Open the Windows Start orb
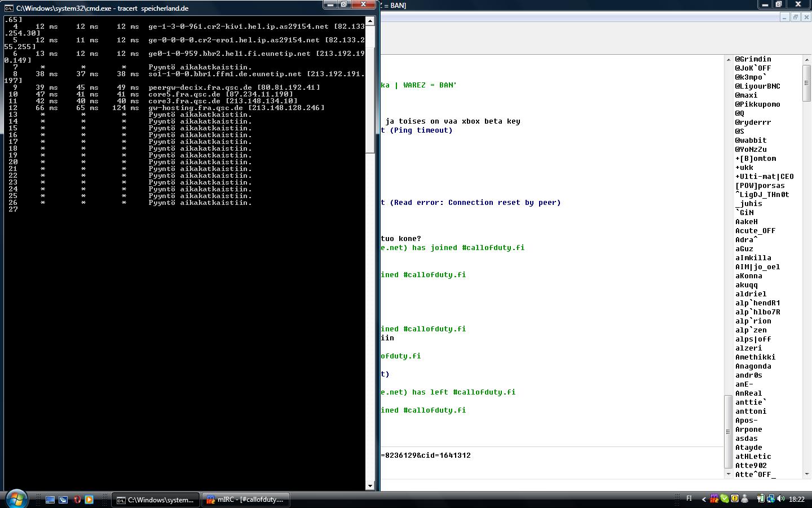This screenshot has width=812, height=508. 16,498
